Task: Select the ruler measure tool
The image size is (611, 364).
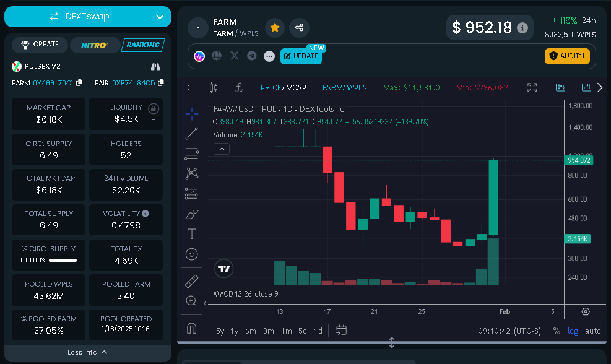Action: point(191,281)
